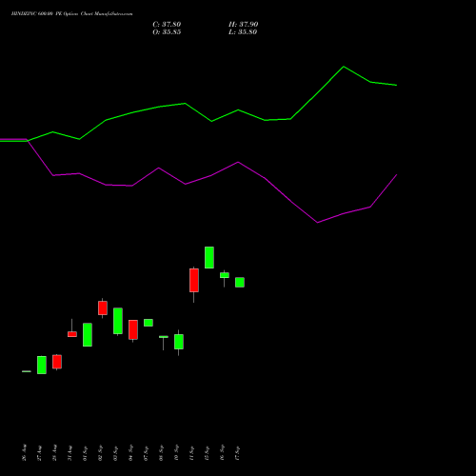Screen dimensions: 476x476
Task: Click the right end of the green line
Action: [396, 85]
